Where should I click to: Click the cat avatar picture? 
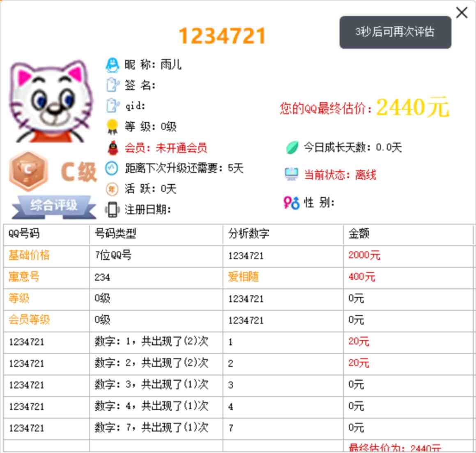click(51, 102)
